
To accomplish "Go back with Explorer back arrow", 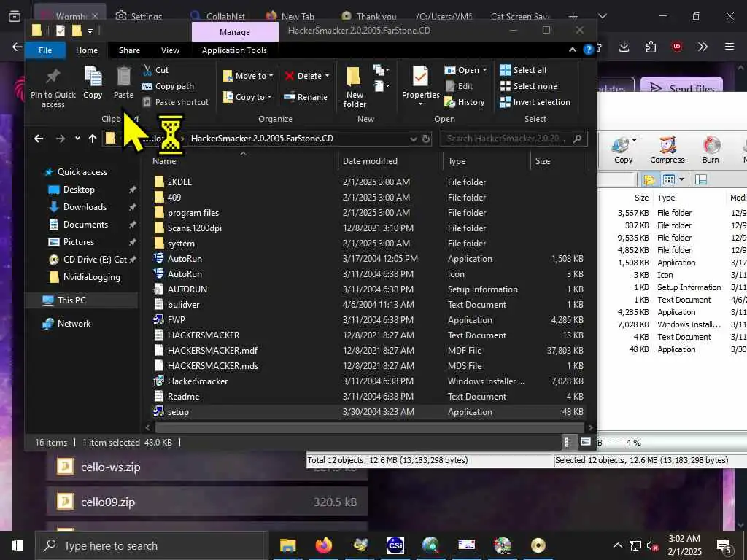I will [x=39, y=139].
